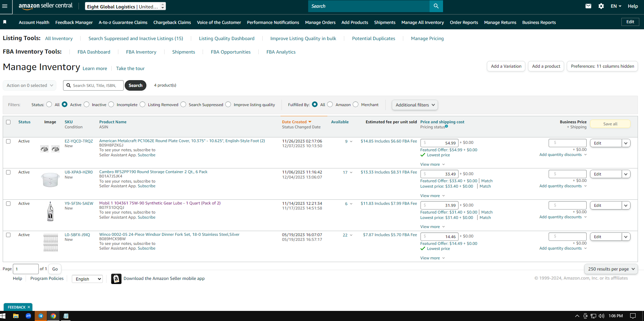
Task: Open Account Health menu
Action: coord(34,22)
